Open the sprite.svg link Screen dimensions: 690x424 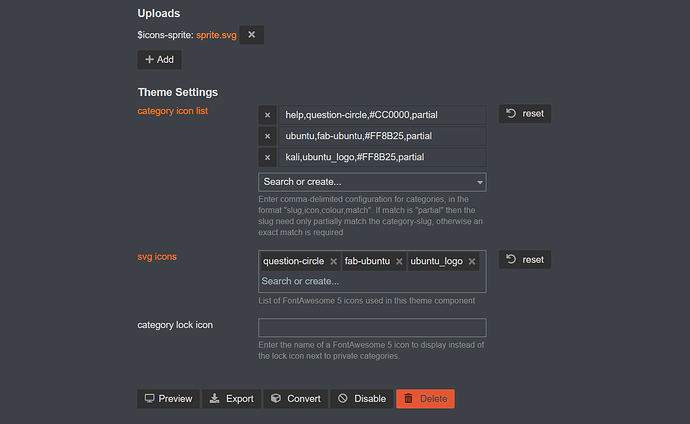(x=216, y=35)
